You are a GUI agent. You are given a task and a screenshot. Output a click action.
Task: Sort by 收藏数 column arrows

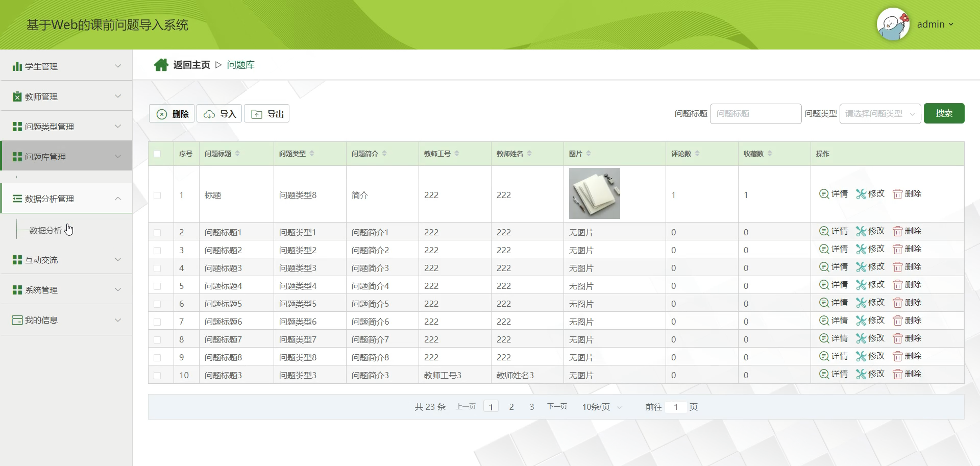click(x=770, y=154)
